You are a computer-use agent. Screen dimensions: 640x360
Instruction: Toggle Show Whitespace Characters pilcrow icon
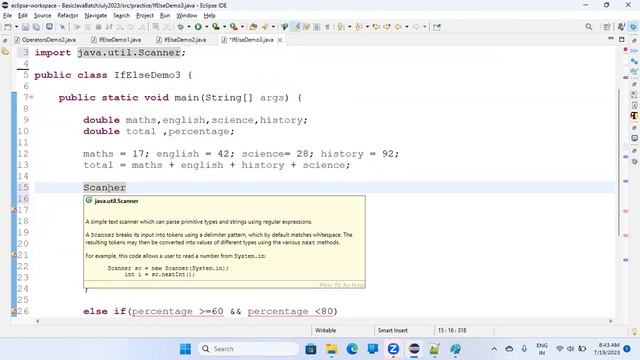tap(327, 27)
